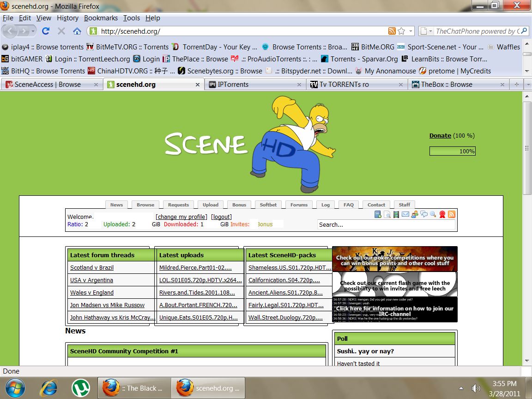
Task: Click the document preview magnifier icon
Action: click(x=387, y=214)
